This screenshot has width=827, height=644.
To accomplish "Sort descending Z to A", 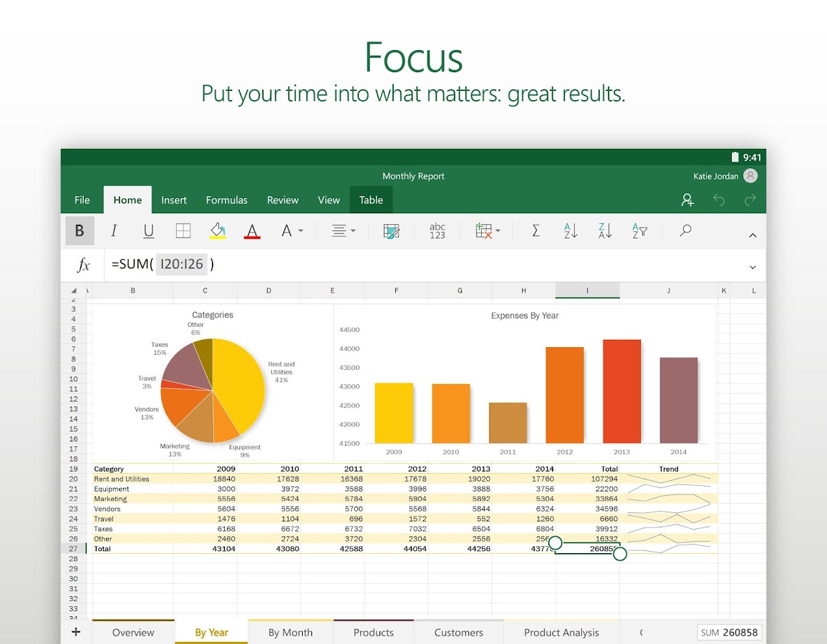I will coord(605,231).
